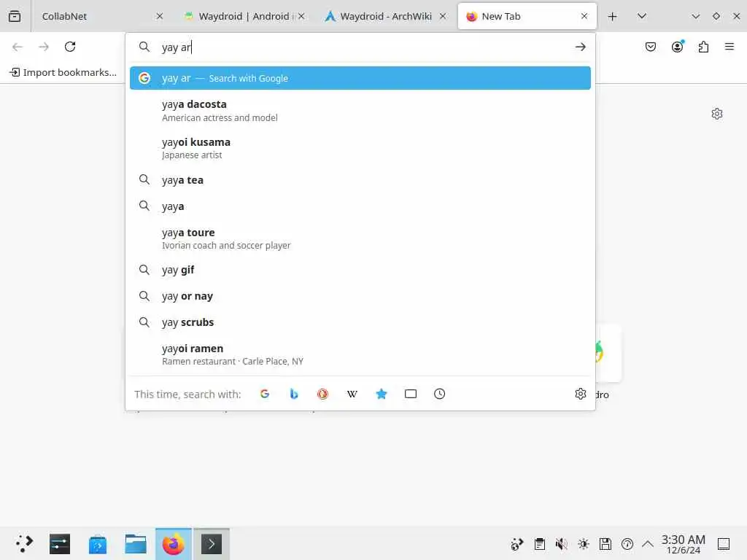This screenshot has width=747, height=560.
Task: Go back using the back arrow
Action: [18, 47]
